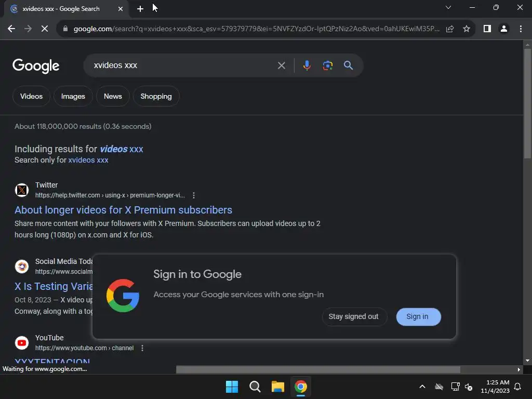Open the Chrome three-dot menu
The width and height of the screenshot is (532, 399).
point(521,29)
